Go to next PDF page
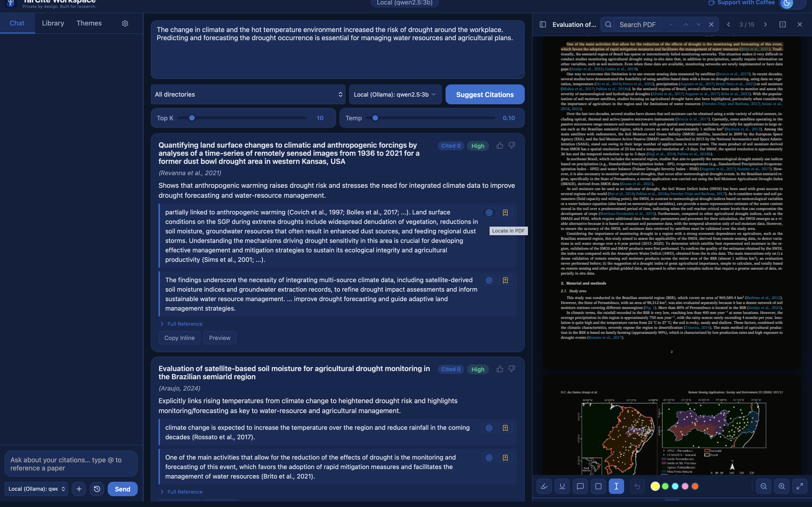This screenshot has height=507, width=812. tap(765, 24)
